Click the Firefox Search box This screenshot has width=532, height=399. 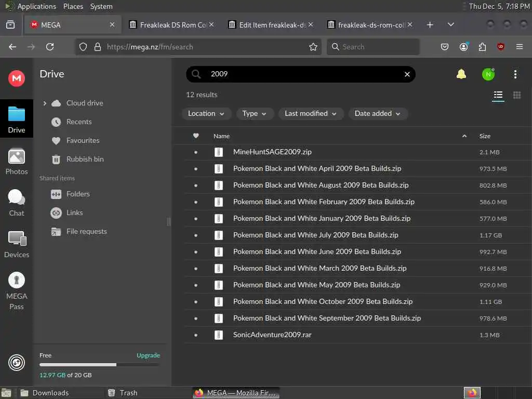373,47
